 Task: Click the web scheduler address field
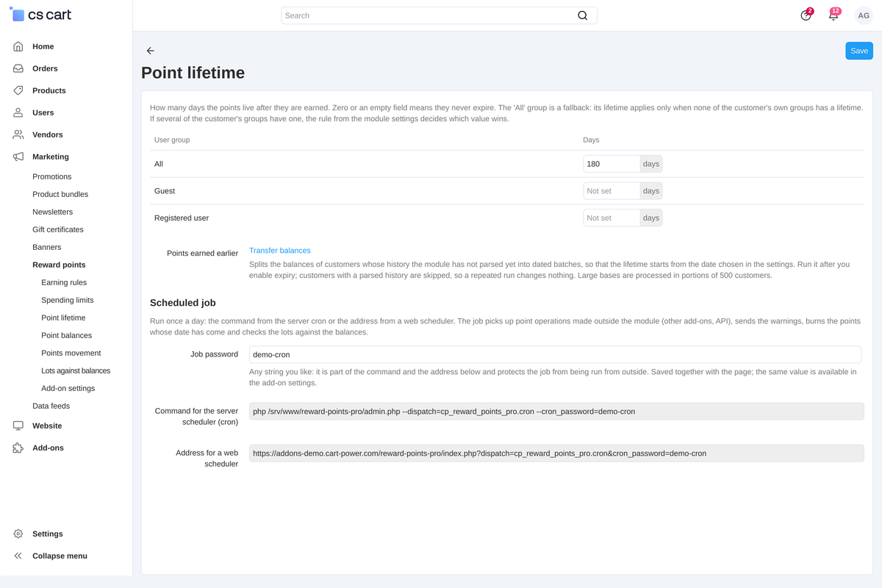click(556, 453)
